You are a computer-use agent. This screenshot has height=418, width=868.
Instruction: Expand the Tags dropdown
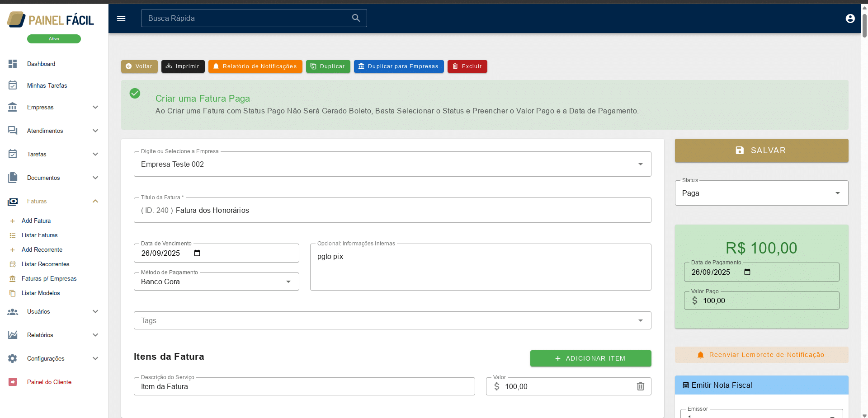pos(640,320)
